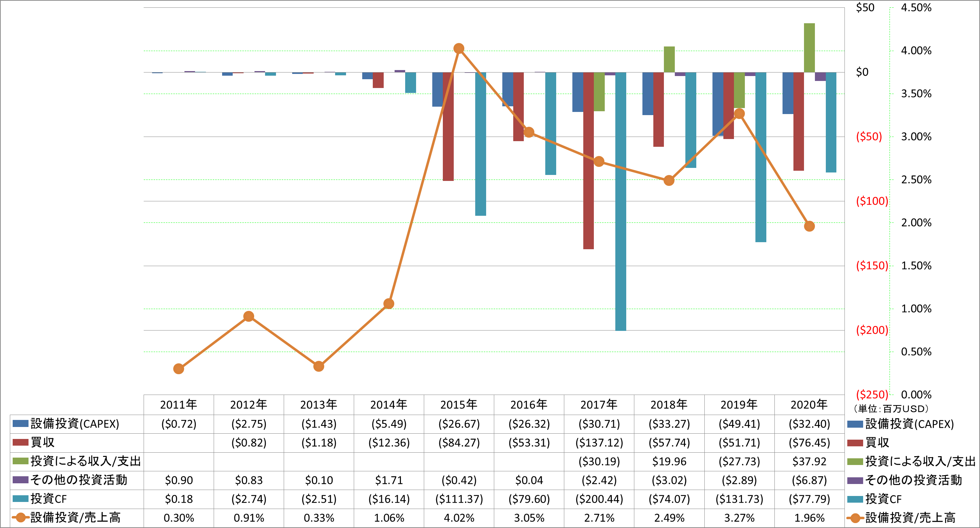Select the 2018年 column header
Screen dimensions: 980x528
point(669,404)
